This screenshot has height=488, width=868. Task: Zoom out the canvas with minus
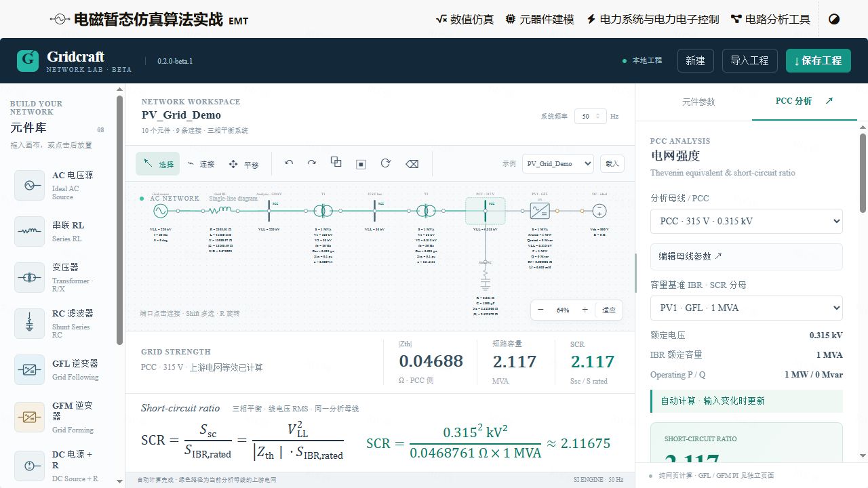[540, 310]
